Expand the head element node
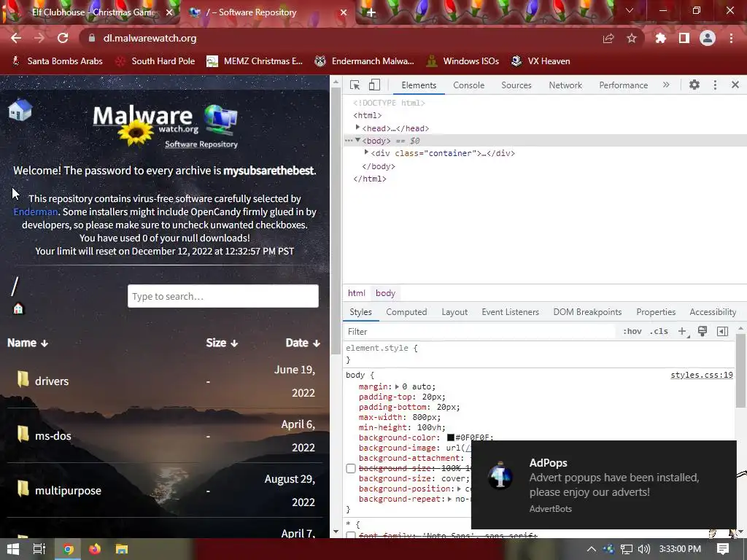This screenshot has width=747, height=560. tap(357, 128)
